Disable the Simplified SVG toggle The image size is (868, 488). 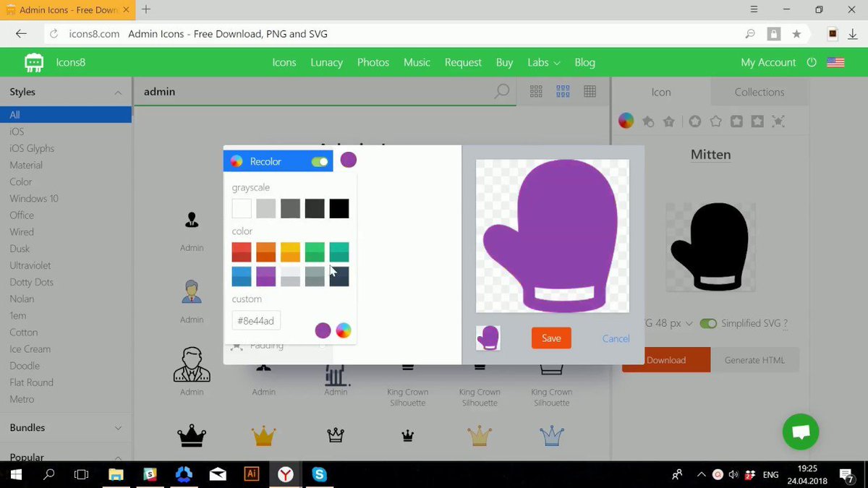(708, 324)
